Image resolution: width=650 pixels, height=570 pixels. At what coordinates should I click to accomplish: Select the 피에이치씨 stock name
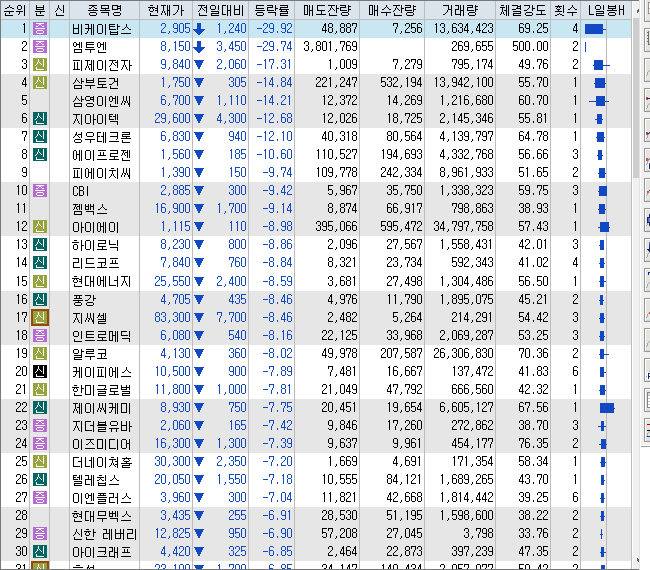[x=102, y=173]
